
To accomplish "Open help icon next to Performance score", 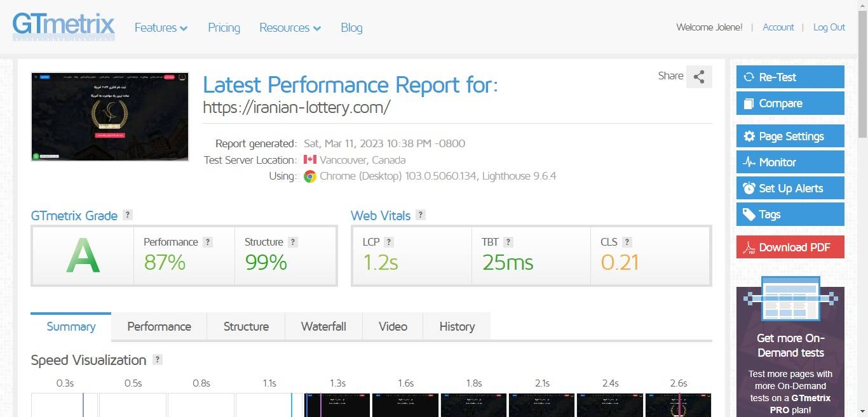I will pyautogui.click(x=208, y=242).
